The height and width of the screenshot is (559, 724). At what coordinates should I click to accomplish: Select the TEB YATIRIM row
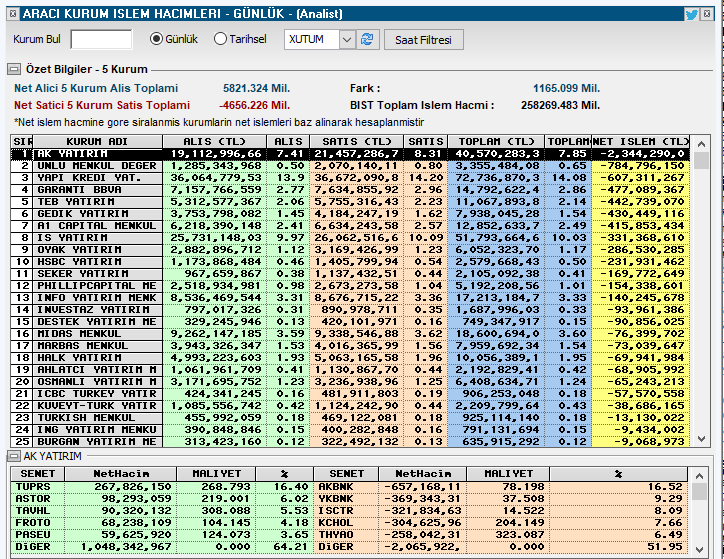350,202
